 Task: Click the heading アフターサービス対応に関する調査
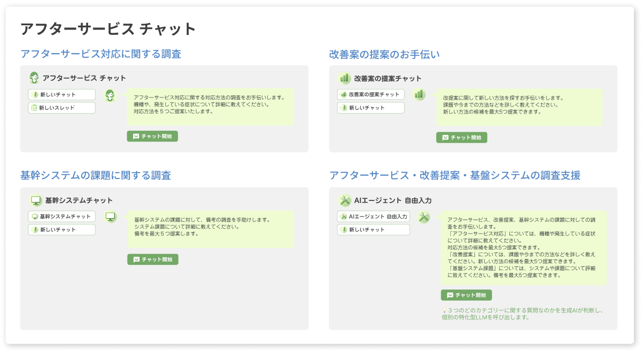pyautogui.click(x=101, y=54)
